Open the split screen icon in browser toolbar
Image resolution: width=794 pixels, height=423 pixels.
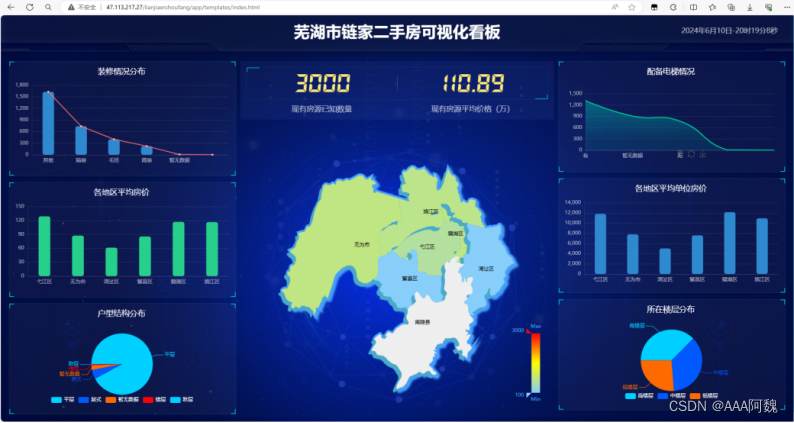coord(693,7)
